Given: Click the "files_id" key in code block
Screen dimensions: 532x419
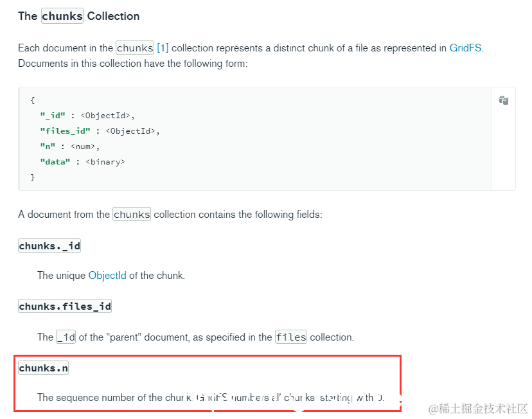Looking at the screenshot, I should [65, 131].
